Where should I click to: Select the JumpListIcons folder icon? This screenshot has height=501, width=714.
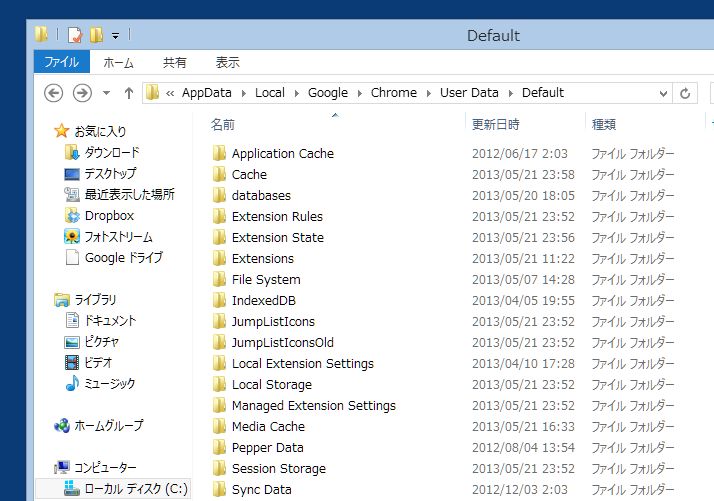219,321
